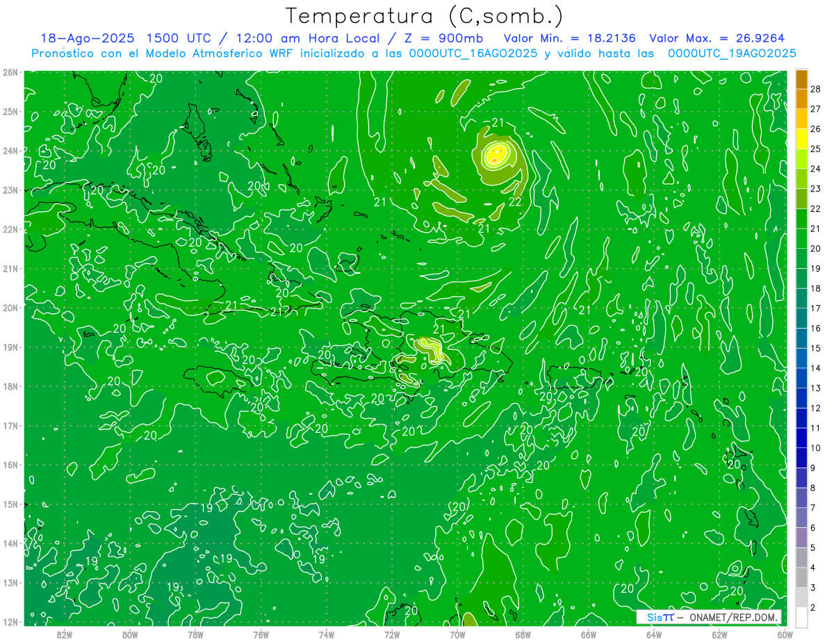
Task: Click the color bar label '21'
Action: click(x=816, y=229)
